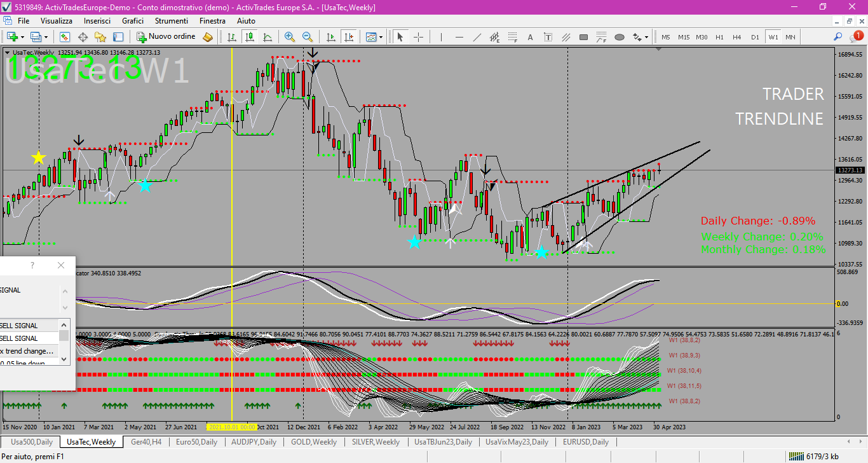Screen dimensions: 868x463
Task: Open the UsaVixMay23,Daily chart tab
Action: pyautogui.click(x=517, y=442)
